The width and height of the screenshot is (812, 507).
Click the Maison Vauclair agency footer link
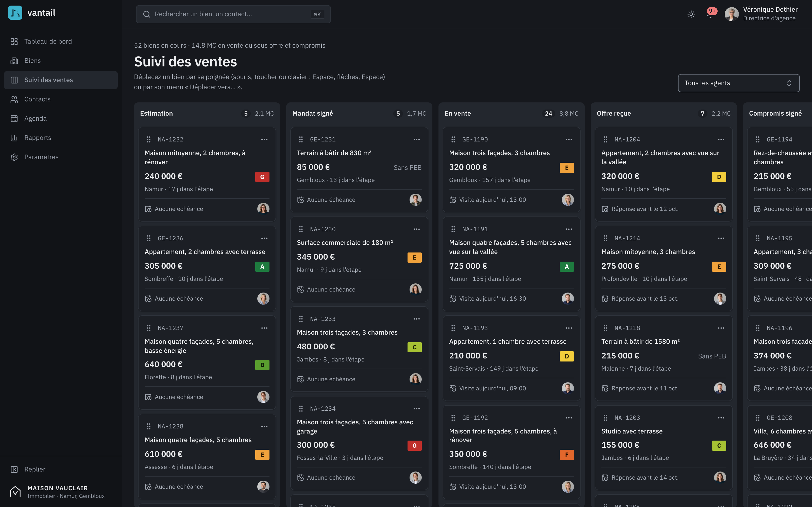tap(57, 492)
